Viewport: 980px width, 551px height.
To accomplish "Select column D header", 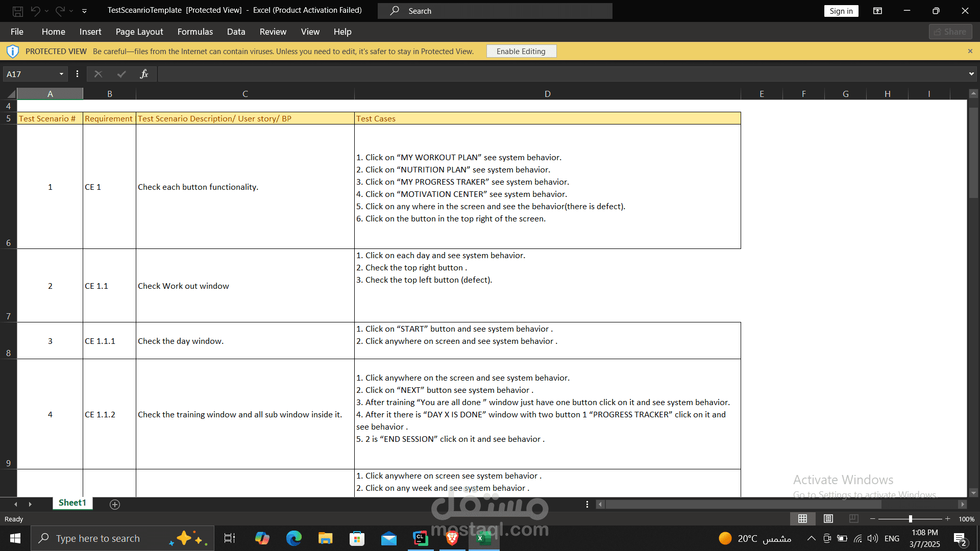I will pyautogui.click(x=548, y=94).
